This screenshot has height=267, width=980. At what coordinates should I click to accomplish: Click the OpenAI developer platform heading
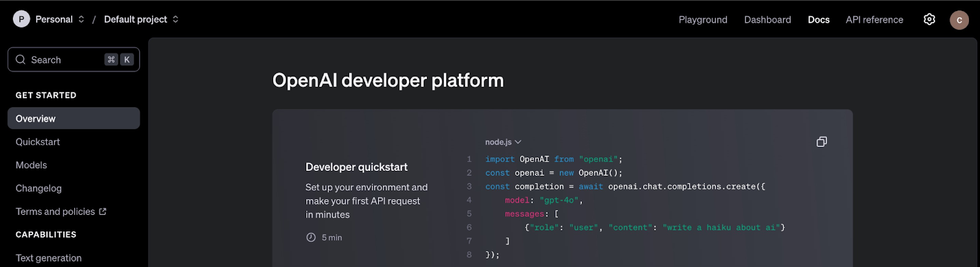click(388, 80)
